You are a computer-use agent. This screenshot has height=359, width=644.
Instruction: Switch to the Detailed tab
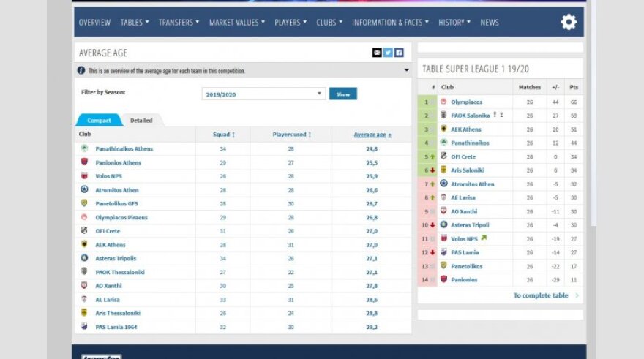pos(141,121)
